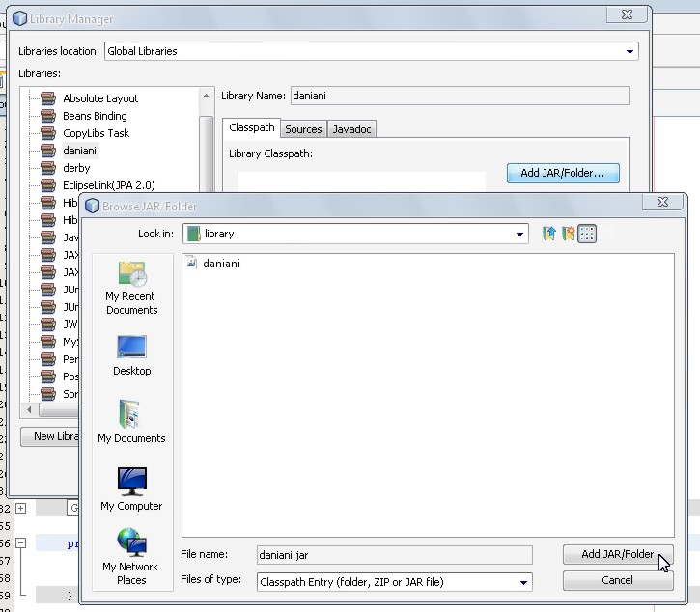This screenshot has height=612, width=700.
Task: Open My Network Places shortcut
Action: click(131, 557)
